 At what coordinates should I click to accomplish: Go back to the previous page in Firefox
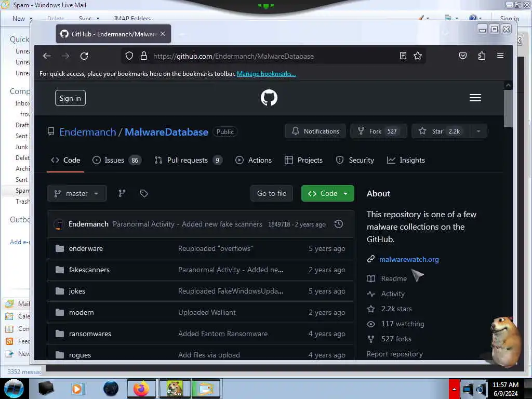tap(47, 56)
